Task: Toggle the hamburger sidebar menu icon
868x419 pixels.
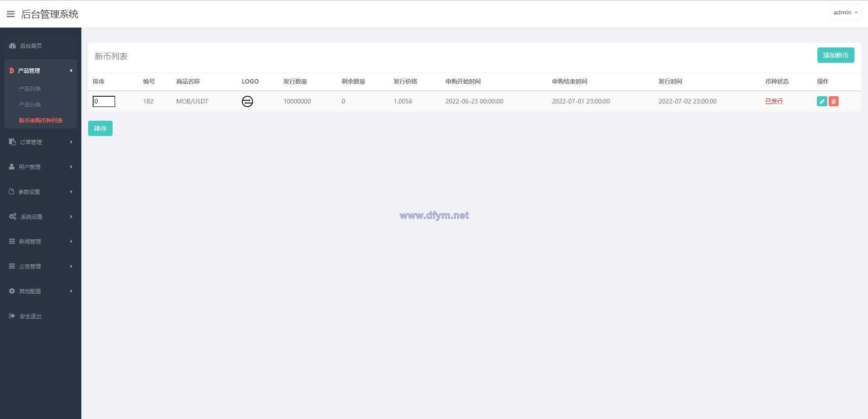Action: click(11, 14)
